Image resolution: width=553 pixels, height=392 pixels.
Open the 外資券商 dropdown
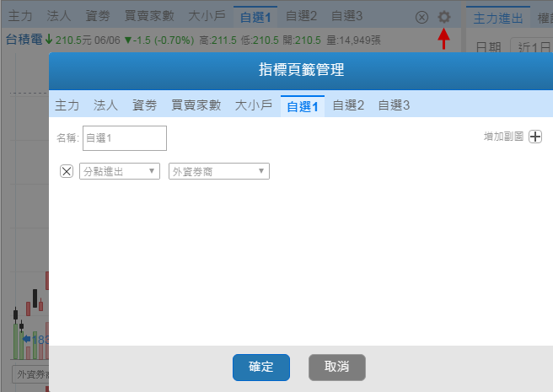[x=219, y=171]
